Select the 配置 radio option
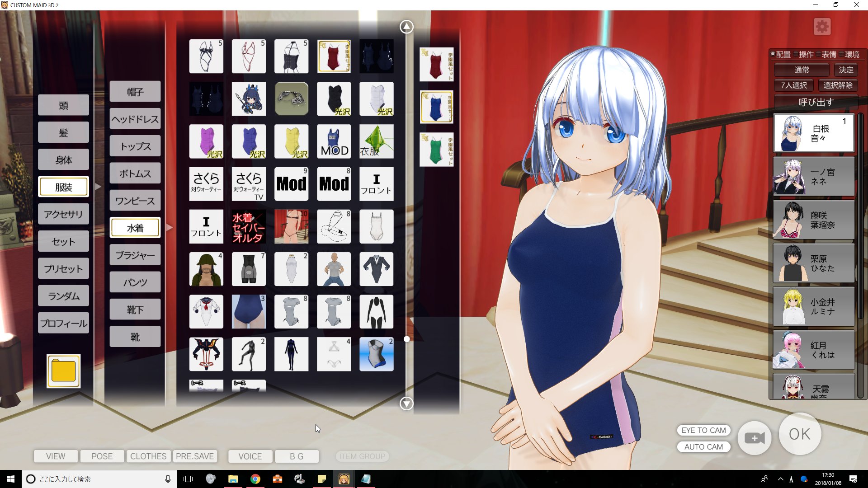868x488 pixels. pyautogui.click(x=781, y=54)
